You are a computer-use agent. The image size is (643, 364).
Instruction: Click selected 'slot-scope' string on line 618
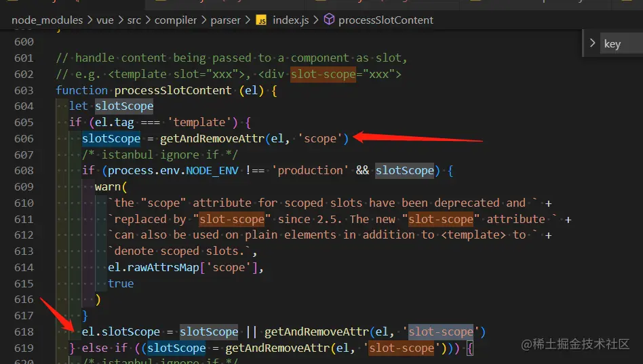(441, 331)
